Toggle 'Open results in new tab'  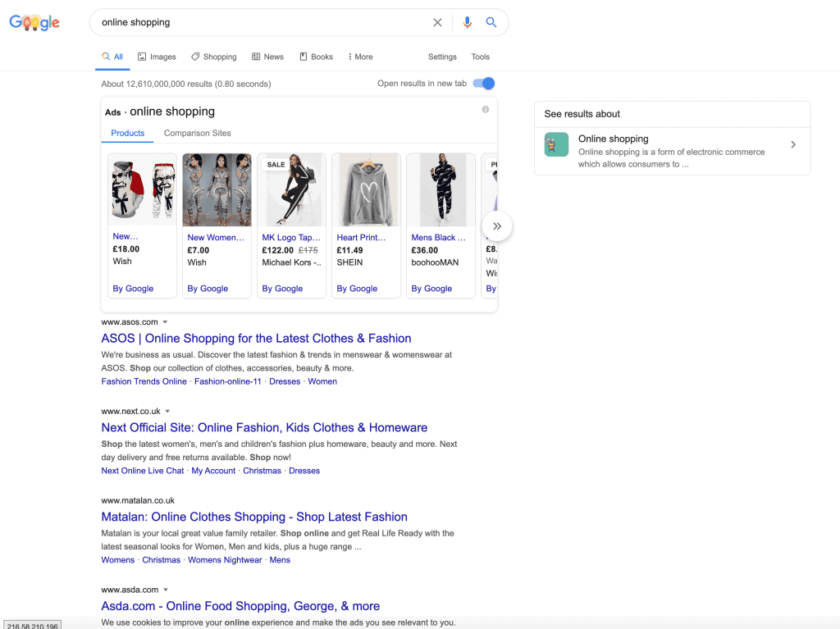pos(482,84)
